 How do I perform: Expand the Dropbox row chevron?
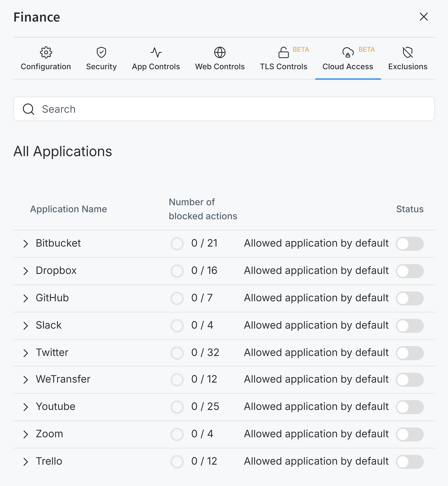point(26,271)
